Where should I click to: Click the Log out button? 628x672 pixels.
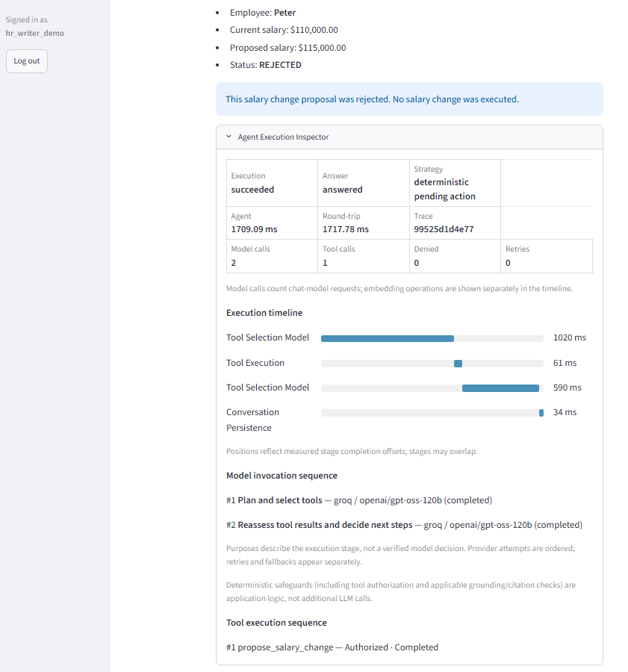(x=27, y=61)
